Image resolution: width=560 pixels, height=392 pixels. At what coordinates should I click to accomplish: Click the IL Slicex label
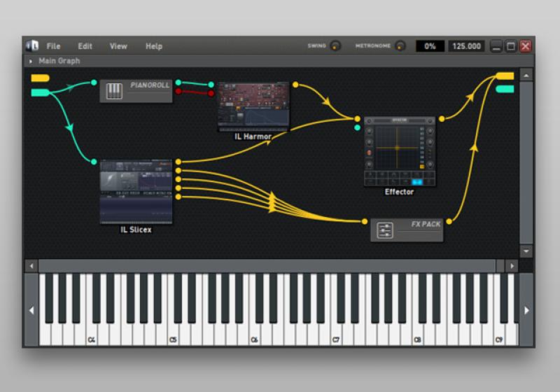click(x=136, y=230)
